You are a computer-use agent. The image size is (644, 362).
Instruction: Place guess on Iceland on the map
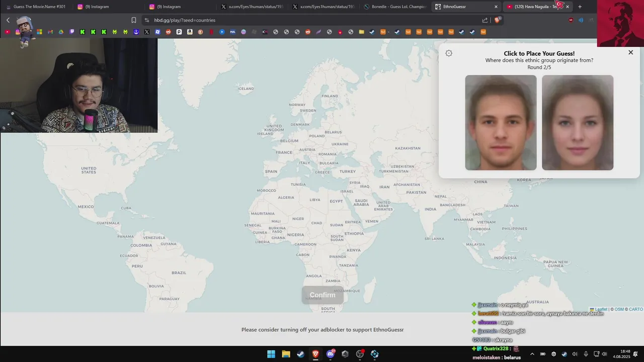tap(246, 88)
